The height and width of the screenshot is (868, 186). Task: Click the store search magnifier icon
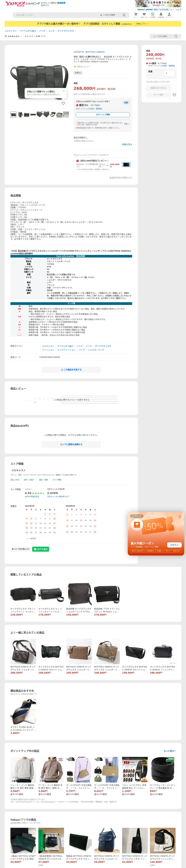click(176, 36)
